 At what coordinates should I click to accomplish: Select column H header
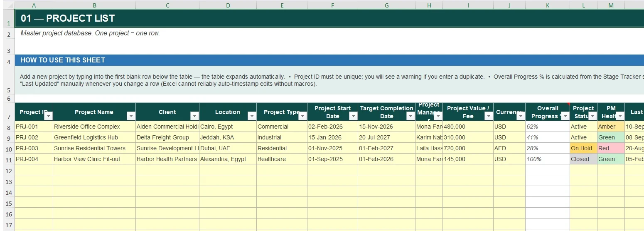point(429,5)
